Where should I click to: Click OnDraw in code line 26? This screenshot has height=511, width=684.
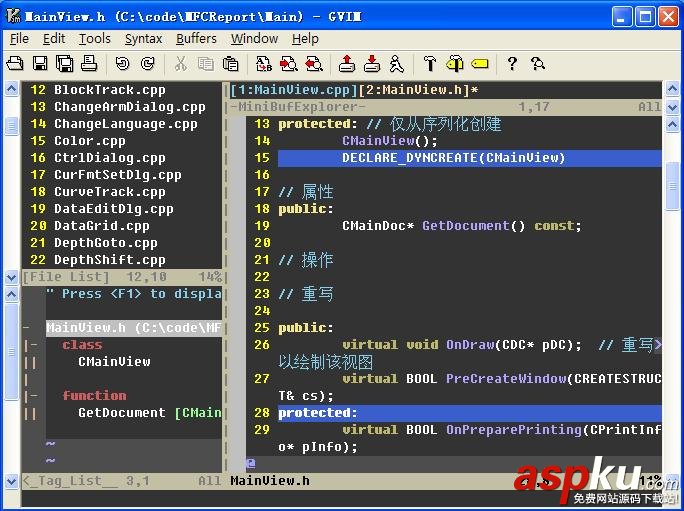click(x=470, y=345)
